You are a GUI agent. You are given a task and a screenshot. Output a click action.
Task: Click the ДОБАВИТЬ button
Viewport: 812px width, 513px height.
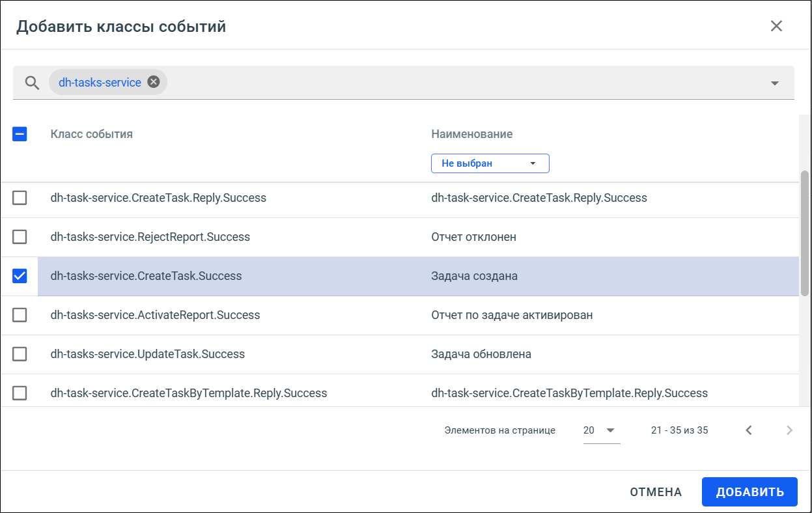point(749,492)
